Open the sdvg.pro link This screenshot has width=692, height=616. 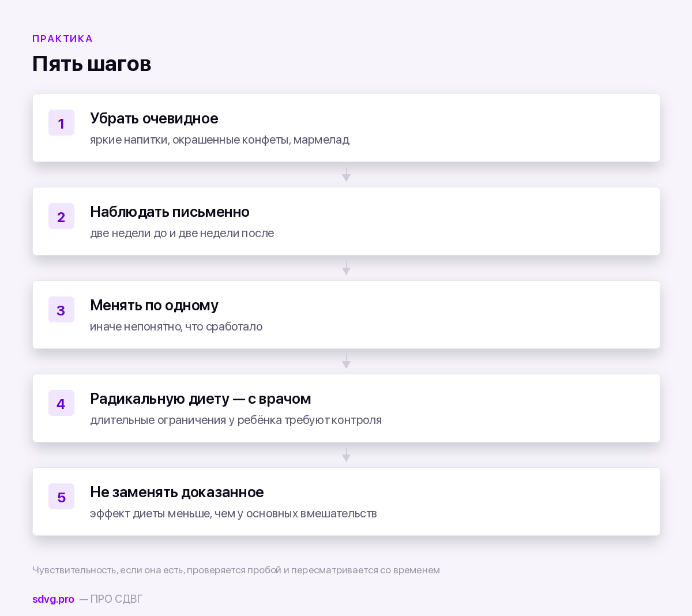[53, 599]
